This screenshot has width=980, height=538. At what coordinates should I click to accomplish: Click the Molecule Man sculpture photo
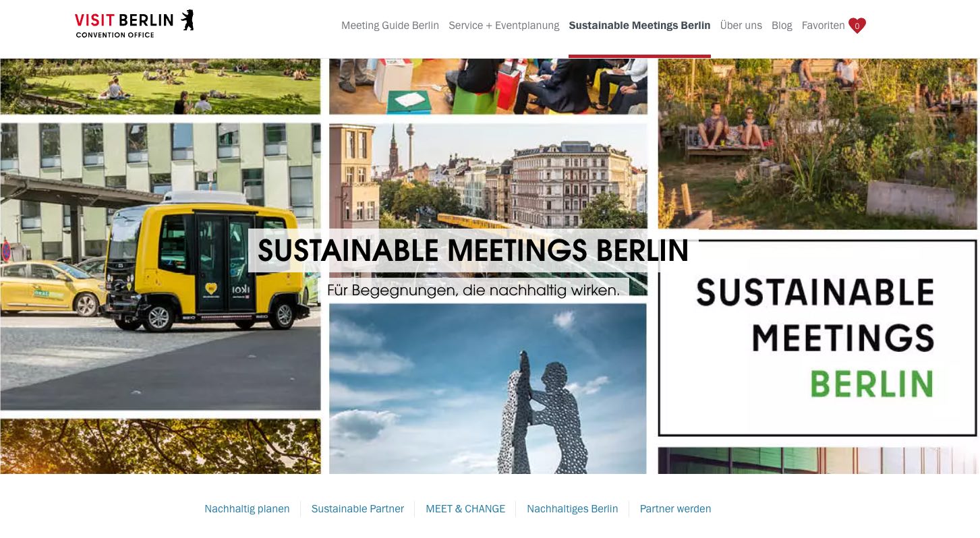(488, 388)
